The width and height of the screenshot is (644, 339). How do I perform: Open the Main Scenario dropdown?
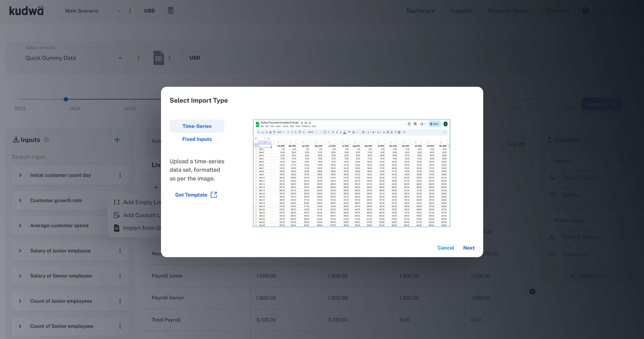(92, 11)
